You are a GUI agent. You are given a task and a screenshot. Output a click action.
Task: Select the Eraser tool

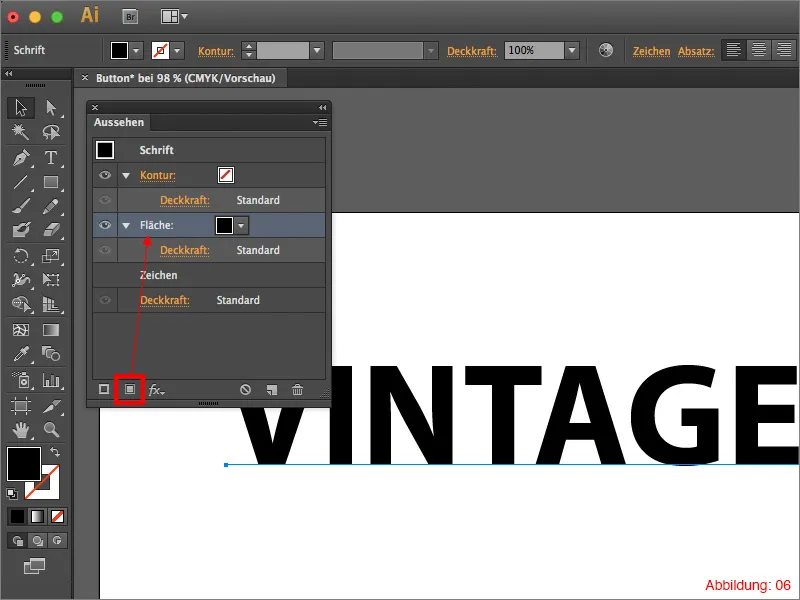click(x=51, y=230)
